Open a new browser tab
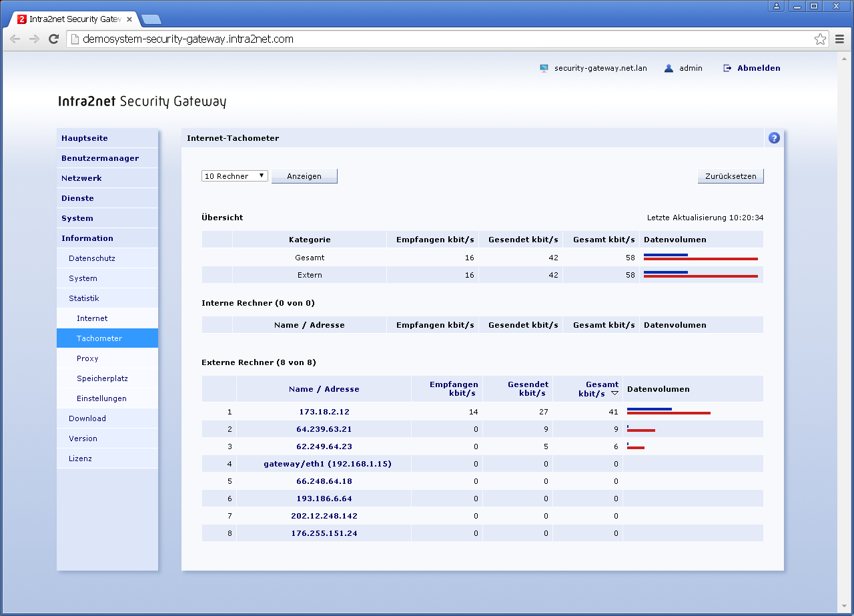Viewport: 854px width, 616px height. (x=151, y=19)
